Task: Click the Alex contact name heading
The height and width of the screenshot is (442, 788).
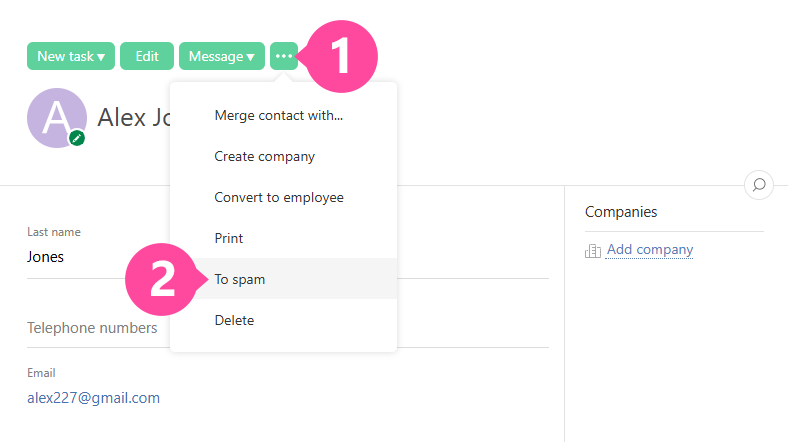Action: (134, 118)
